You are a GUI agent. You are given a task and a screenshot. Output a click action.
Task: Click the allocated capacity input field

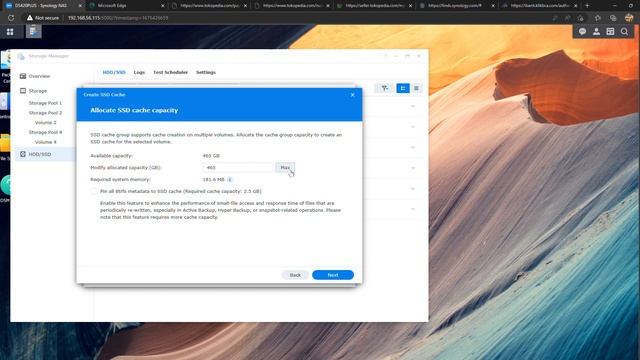coord(238,168)
